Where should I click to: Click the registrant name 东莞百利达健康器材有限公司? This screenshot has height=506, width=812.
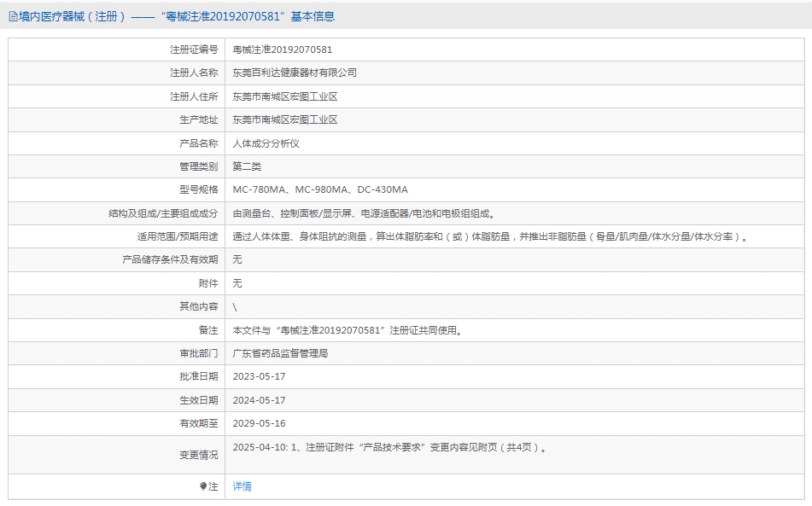[294, 73]
